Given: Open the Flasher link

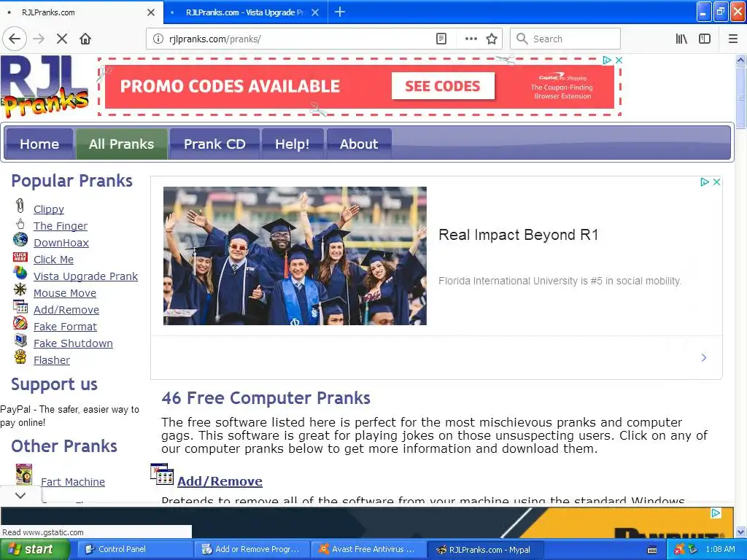Looking at the screenshot, I should pyautogui.click(x=52, y=360).
